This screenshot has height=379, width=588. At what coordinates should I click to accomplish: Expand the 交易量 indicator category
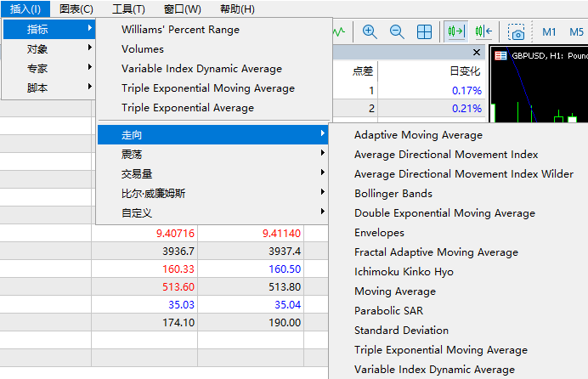point(212,173)
